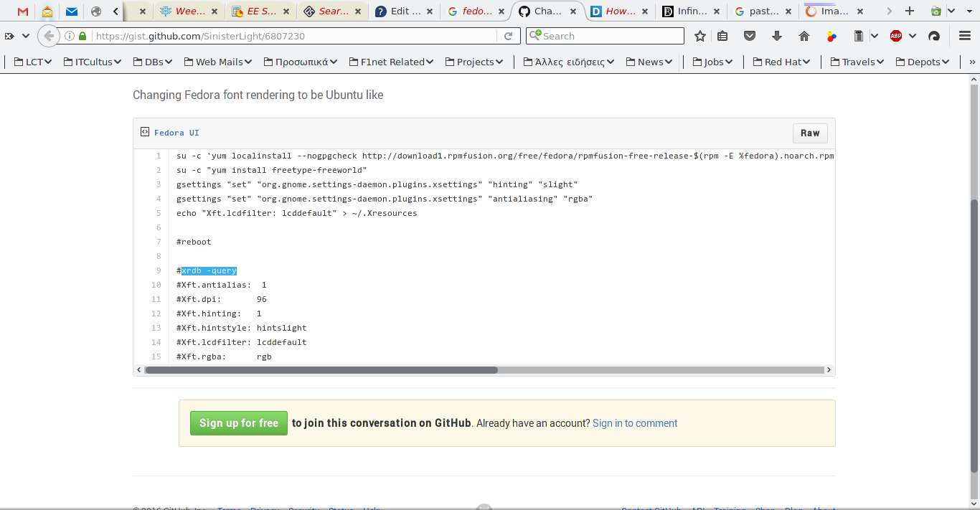Open the pinned yellow open-envelope mail tab

47,11
